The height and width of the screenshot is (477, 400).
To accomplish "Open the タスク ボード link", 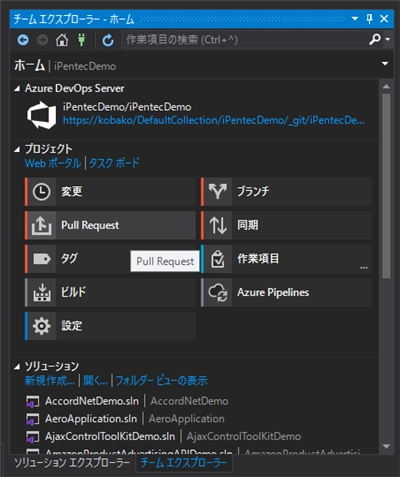I will pyautogui.click(x=114, y=163).
